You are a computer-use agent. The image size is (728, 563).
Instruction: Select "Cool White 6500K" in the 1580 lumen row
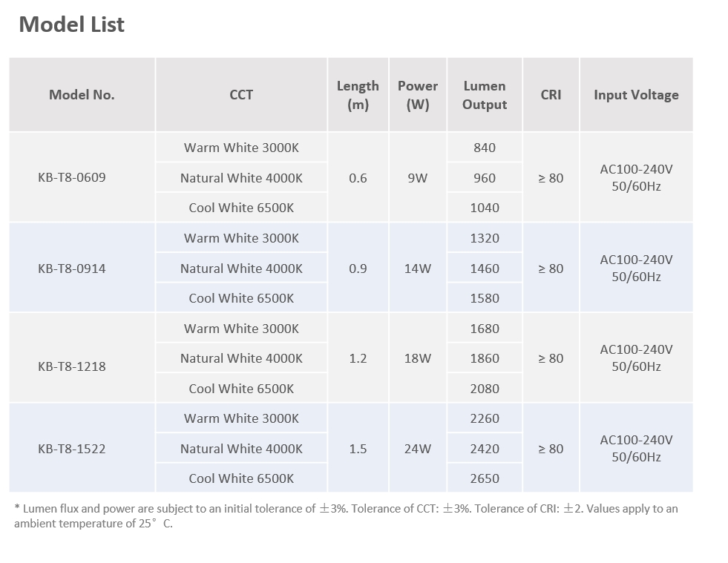(241, 298)
